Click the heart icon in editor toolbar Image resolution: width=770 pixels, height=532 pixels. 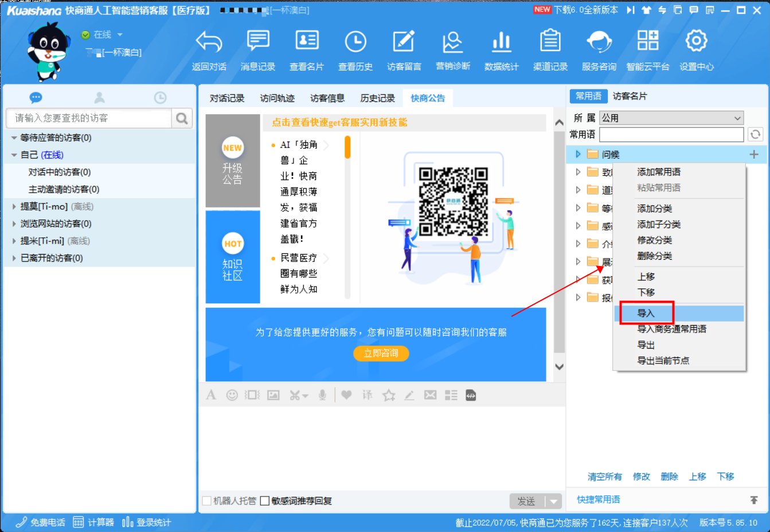pos(346,394)
